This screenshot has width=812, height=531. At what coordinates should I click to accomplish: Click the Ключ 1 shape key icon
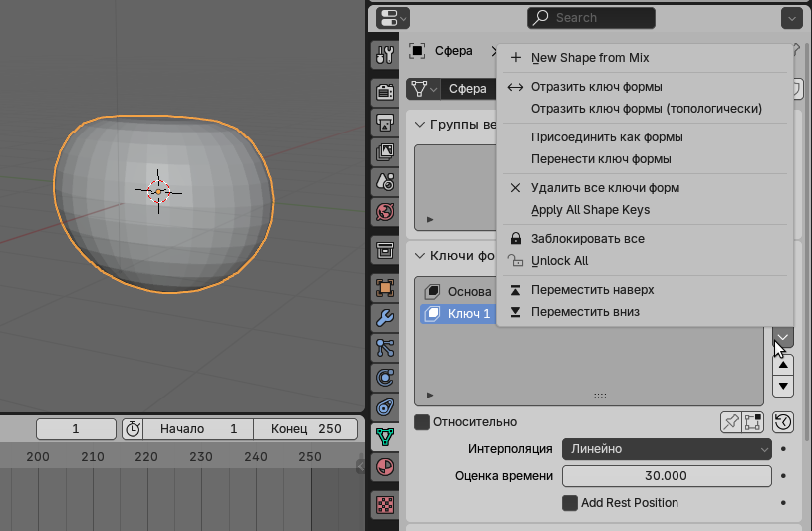point(433,314)
